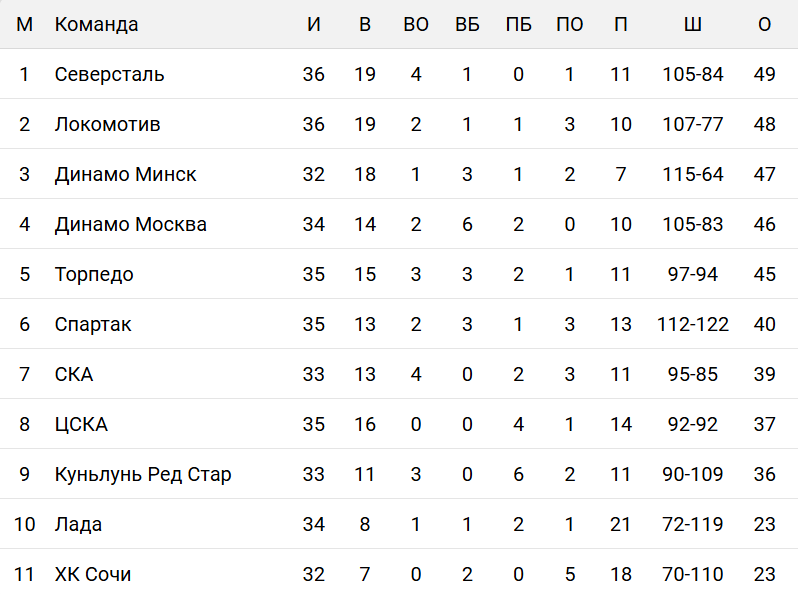Select the Лада team name
This screenshot has height=594, width=798.
(x=78, y=524)
